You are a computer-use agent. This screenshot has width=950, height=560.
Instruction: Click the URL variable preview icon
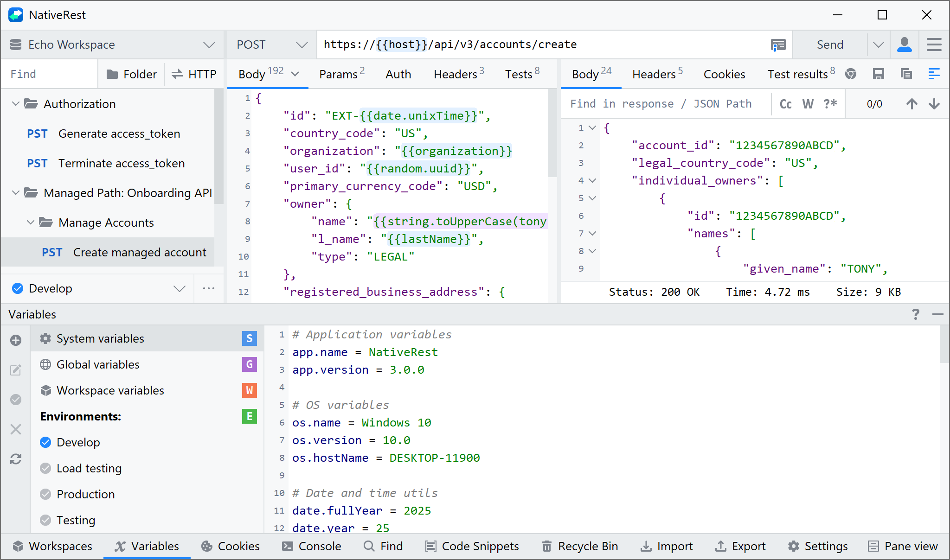coord(778,45)
